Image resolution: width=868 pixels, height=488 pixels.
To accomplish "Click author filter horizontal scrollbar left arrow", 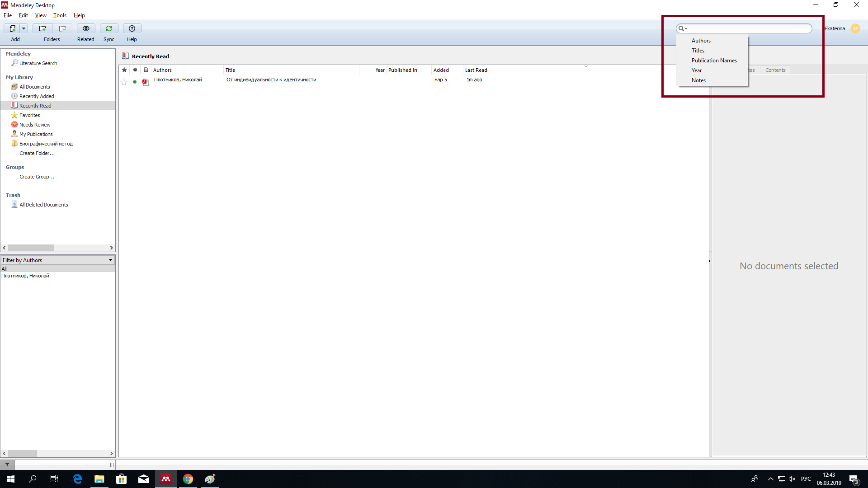I will pyautogui.click(x=4, y=453).
